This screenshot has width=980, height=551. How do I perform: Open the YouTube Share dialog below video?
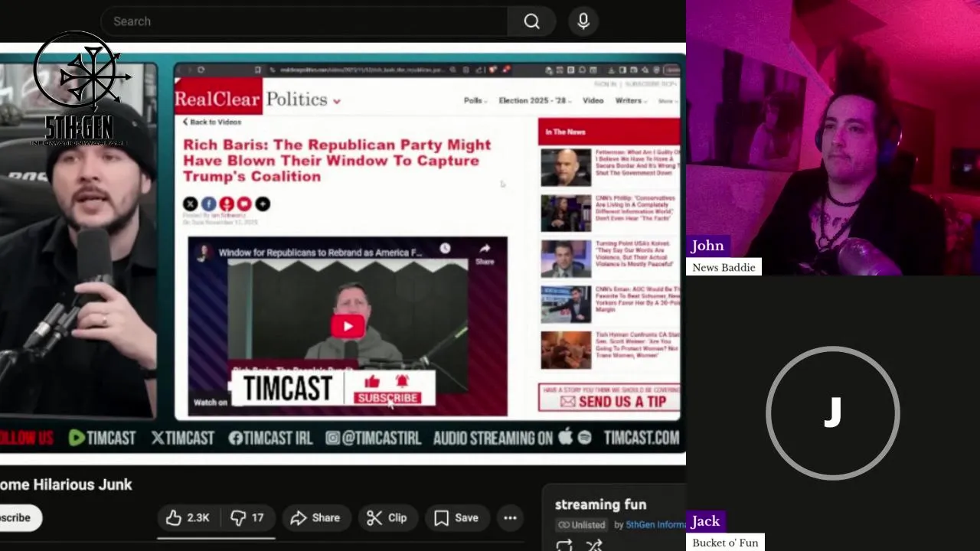click(x=315, y=518)
